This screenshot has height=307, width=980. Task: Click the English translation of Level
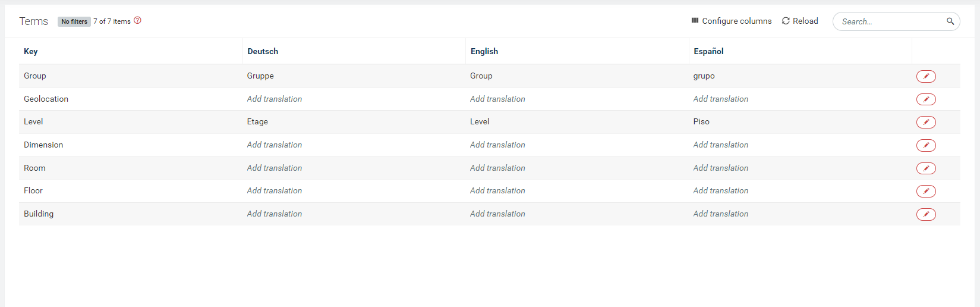pos(480,121)
